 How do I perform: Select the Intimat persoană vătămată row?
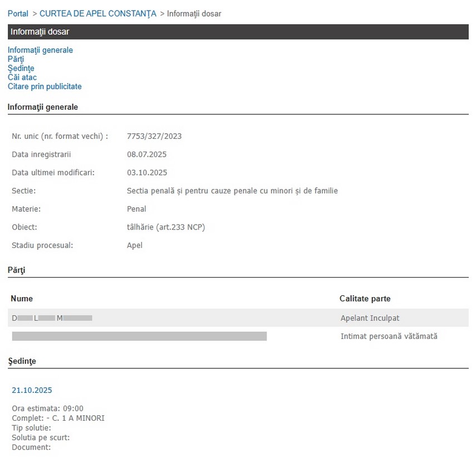click(238, 336)
